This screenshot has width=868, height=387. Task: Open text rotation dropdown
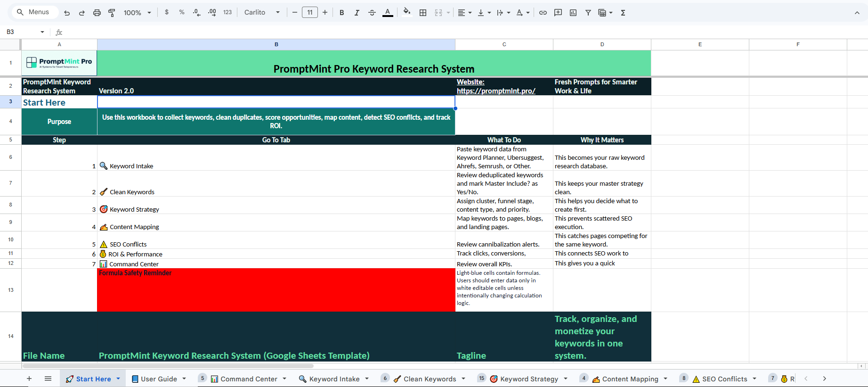click(522, 13)
